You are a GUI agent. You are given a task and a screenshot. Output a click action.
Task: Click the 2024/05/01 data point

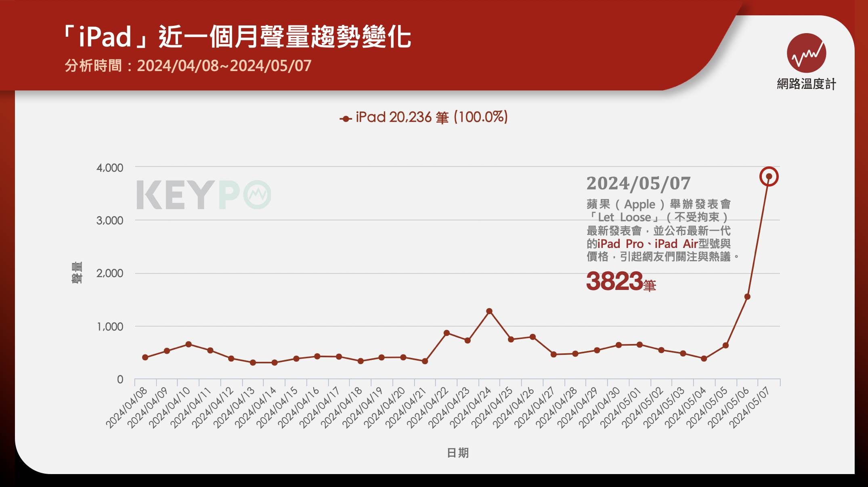click(x=639, y=344)
